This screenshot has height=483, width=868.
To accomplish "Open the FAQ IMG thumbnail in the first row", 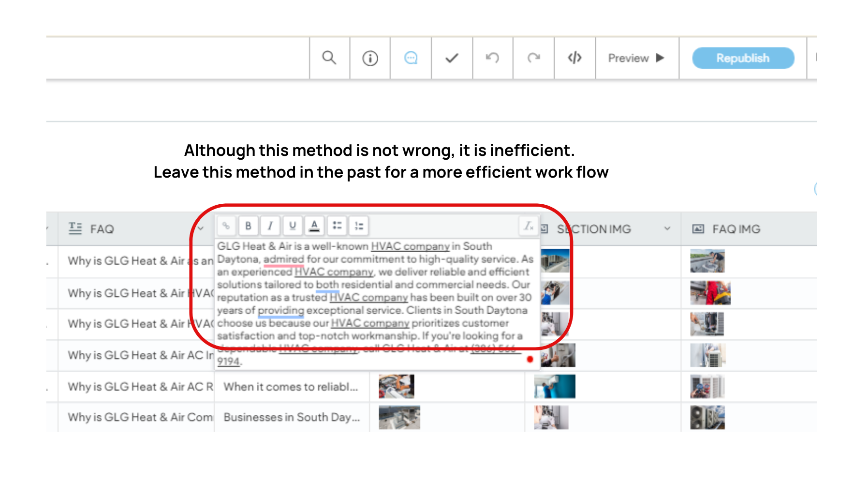I will point(707,261).
